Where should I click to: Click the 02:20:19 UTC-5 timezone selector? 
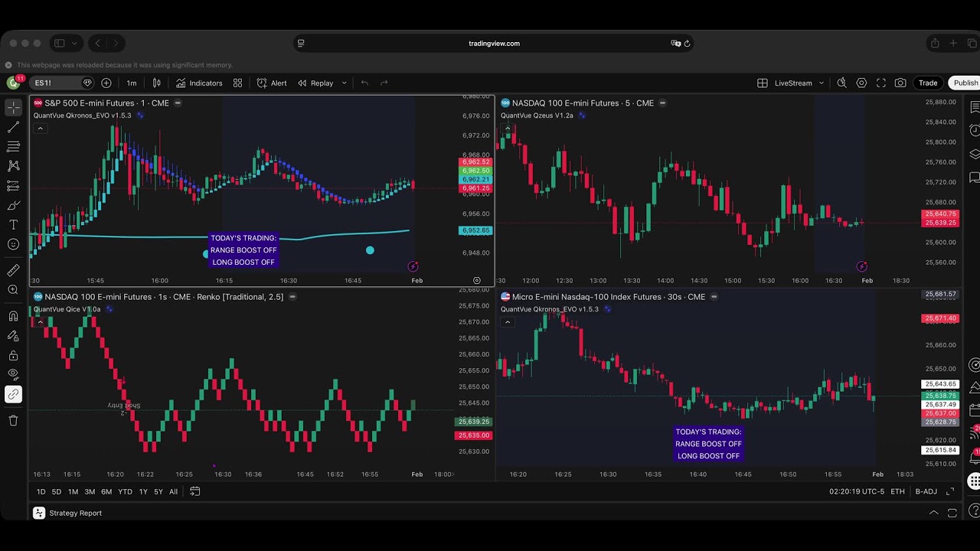pyautogui.click(x=857, y=491)
